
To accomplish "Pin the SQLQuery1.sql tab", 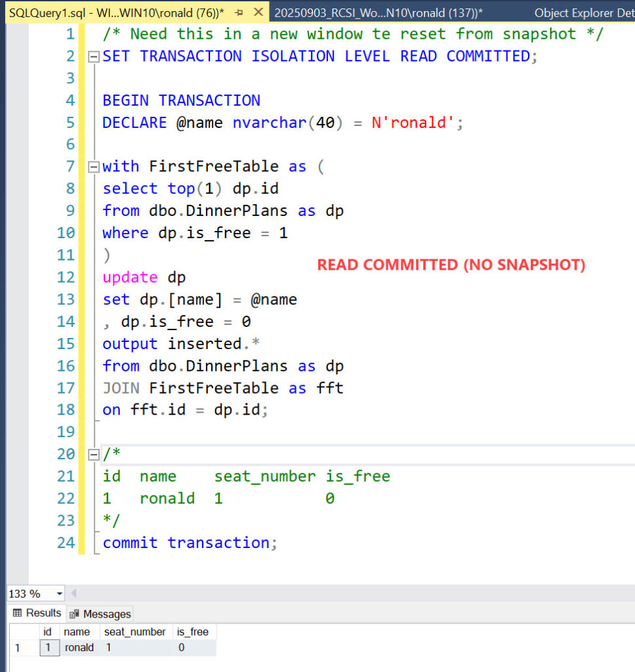I will click(x=239, y=12).
